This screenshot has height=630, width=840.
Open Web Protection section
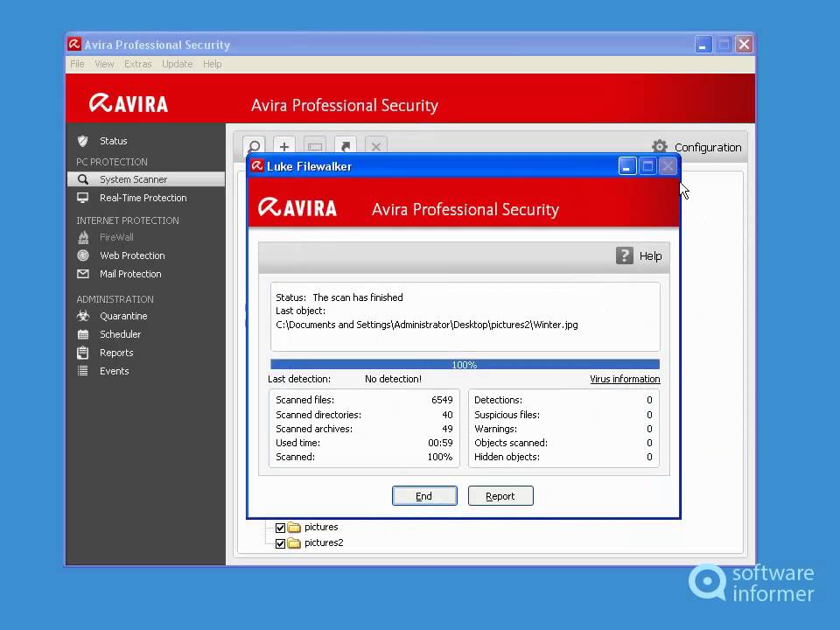coord(132,255)
